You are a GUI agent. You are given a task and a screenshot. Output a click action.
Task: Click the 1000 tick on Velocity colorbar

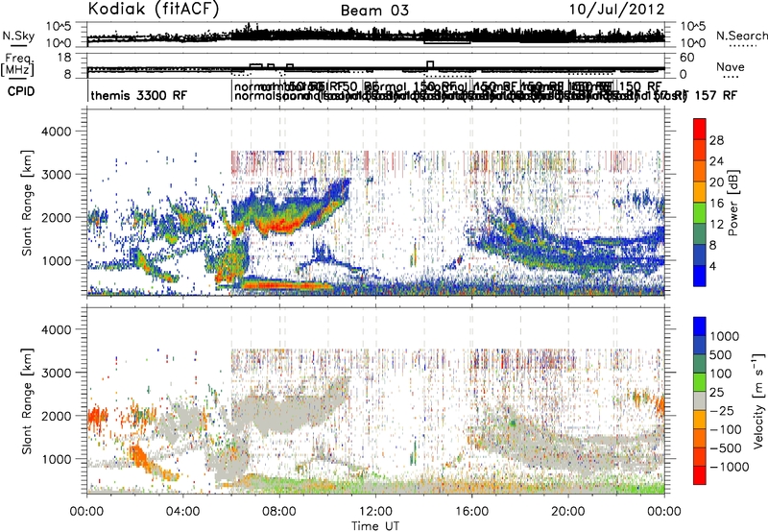[725, 336]
